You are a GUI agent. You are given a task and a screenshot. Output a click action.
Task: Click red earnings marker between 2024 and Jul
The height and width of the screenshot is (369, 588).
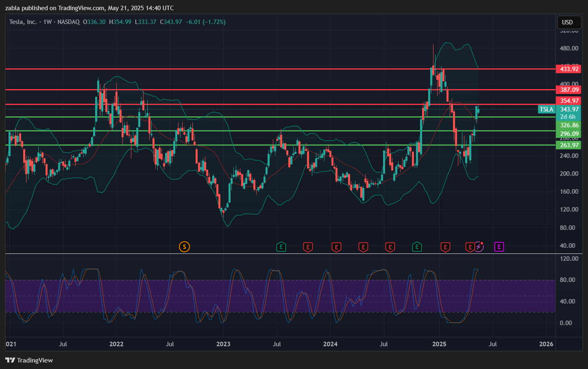pyautogui.click(x=363, y=247)
